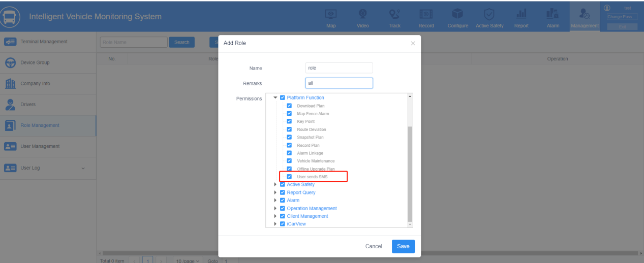Open the Map view icon
Image resolution: width=644 pixels, height=263 pixels.
pos(331,15)
